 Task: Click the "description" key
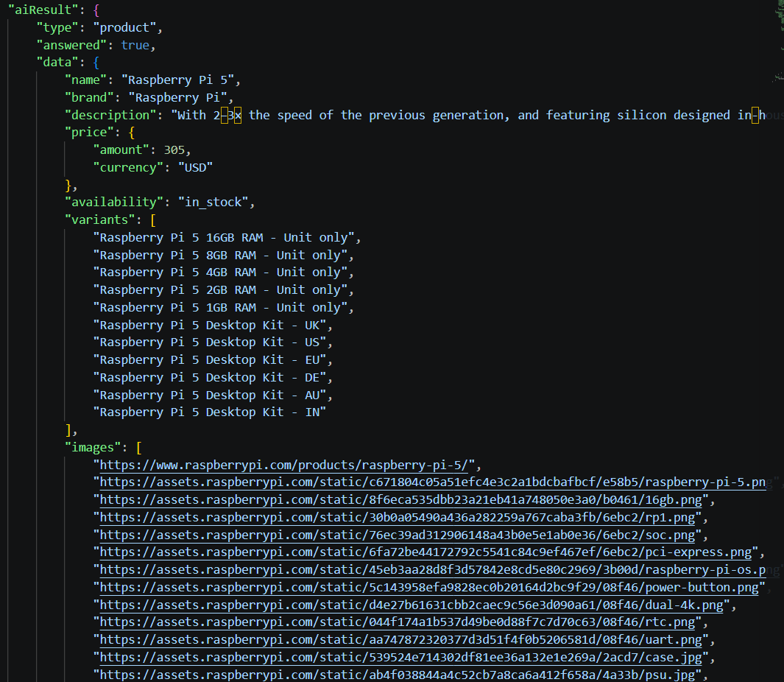(110, 115)
